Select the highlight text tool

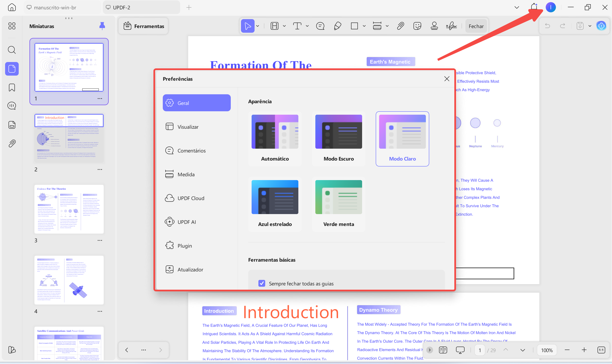click(274, 26)
